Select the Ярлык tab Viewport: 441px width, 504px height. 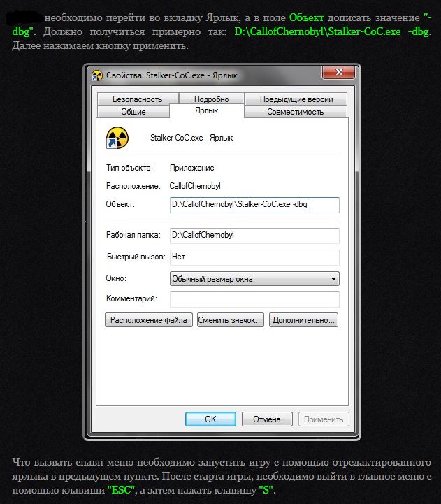click(x=207, y=110)
